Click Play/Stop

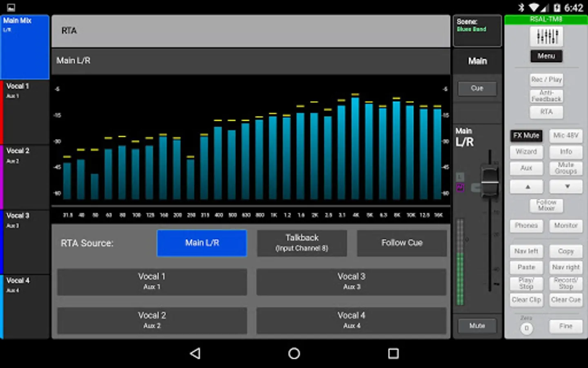(526, 283)
